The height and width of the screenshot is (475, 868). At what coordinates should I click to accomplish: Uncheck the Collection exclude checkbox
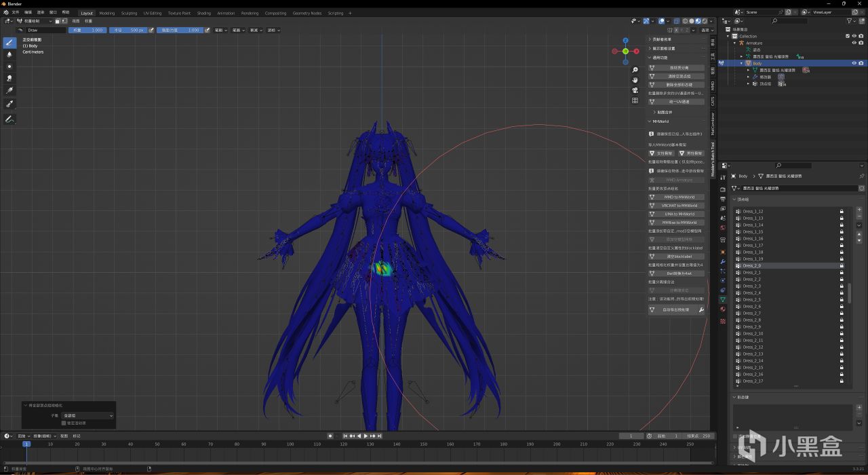click(x=848, y=36)
